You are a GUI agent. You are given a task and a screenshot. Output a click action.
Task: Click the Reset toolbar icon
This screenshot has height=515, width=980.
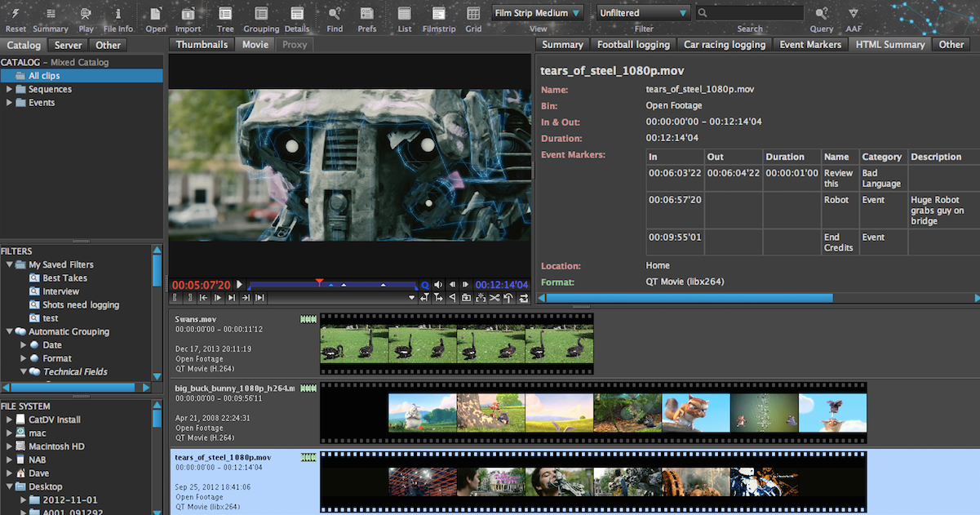tap(16, 13)
